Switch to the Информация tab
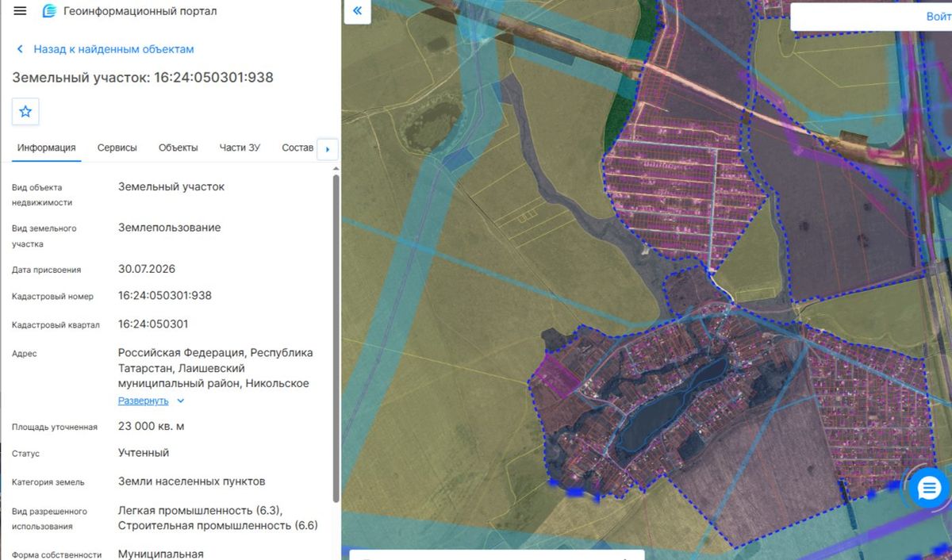The height and width of the screenshot is (560, 952). click(x=47, y=148)
